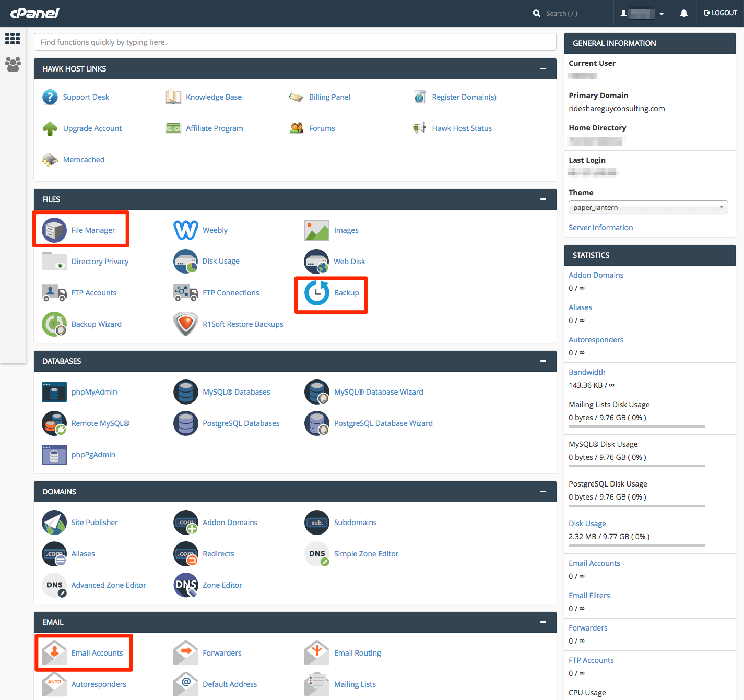Open the File Manager
Image resolution: width=744 pixels, height=700 pixels.
(x=93, y=230)
